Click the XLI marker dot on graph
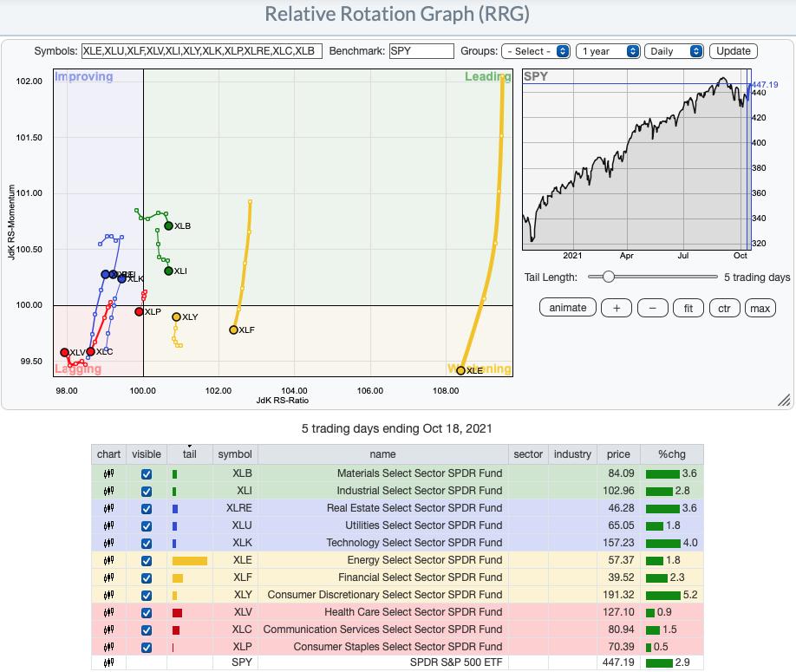Image resolution: width=796 pixels, height=672 pixels. pos(168,271)
